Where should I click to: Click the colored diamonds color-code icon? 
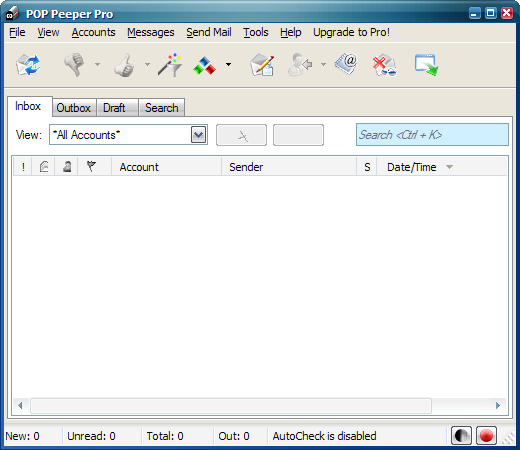click(x=204, y=66)
